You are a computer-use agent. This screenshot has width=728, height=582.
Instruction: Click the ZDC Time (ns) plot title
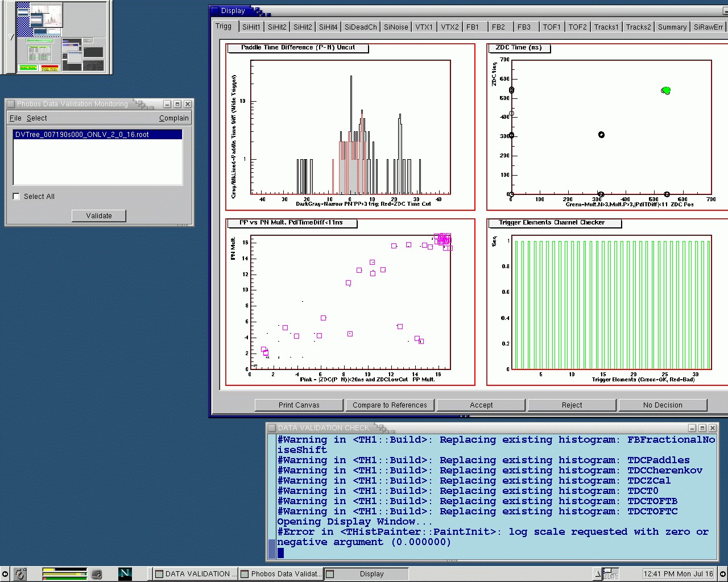coord(519,48)
